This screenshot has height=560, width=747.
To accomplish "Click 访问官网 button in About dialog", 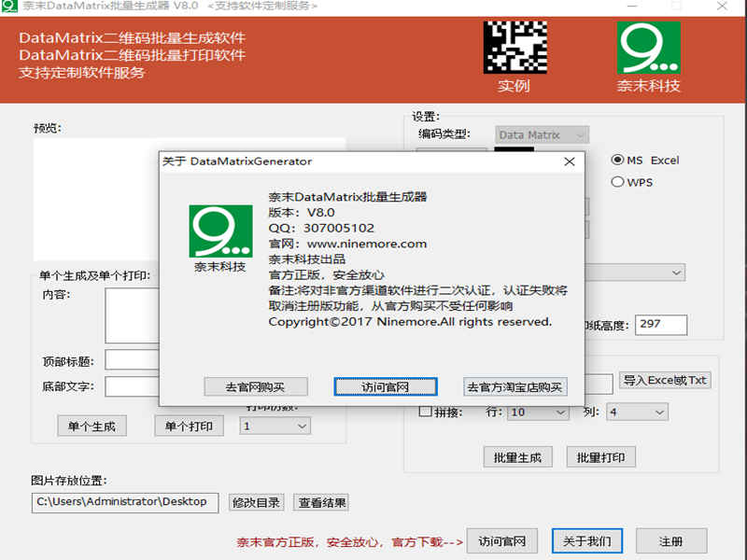I will click(386, 386).
